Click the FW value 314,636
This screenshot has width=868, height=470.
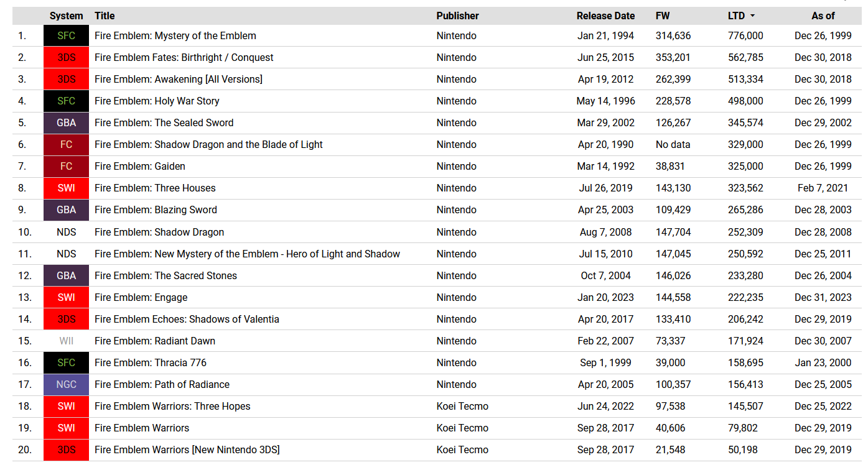point(673,36)
